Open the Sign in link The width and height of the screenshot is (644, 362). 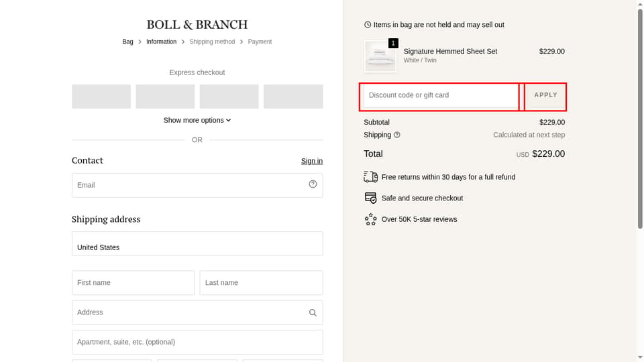click(312, 161)
